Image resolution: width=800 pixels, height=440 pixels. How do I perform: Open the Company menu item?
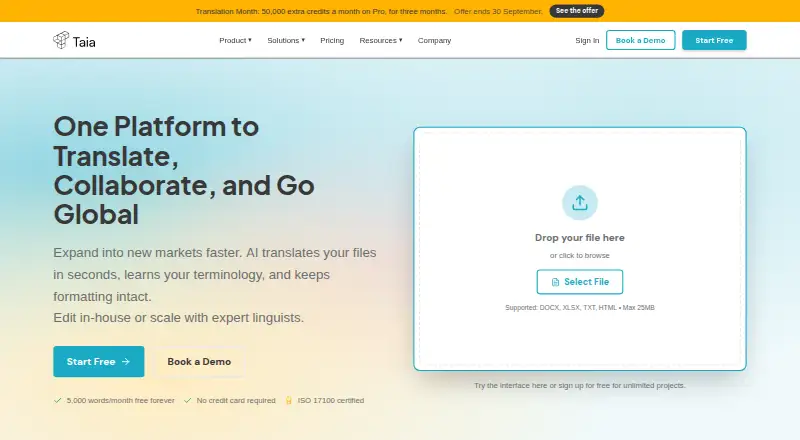pos(434,40)
